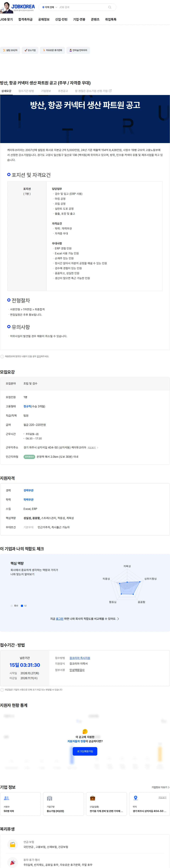The height and width of the screenshot is (868, 170).
Task: Open the 취업톡톡 menu
Action: pyautogui.click(x=111, y=20)
